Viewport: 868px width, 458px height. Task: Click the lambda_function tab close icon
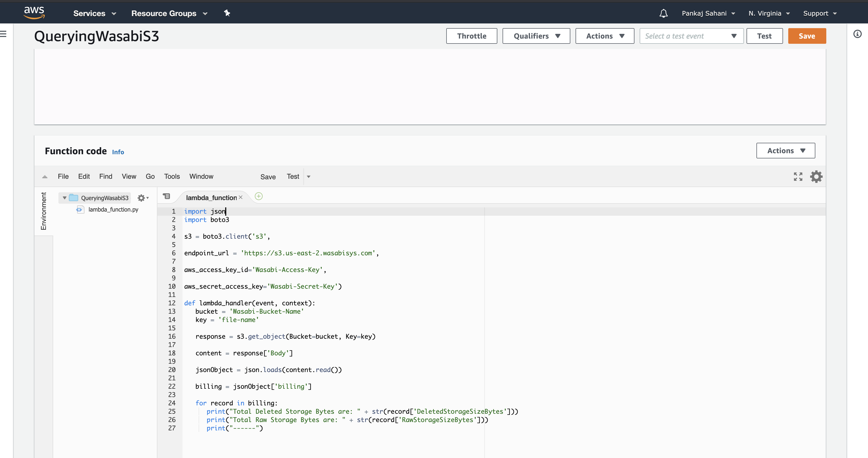pos(242,197)
